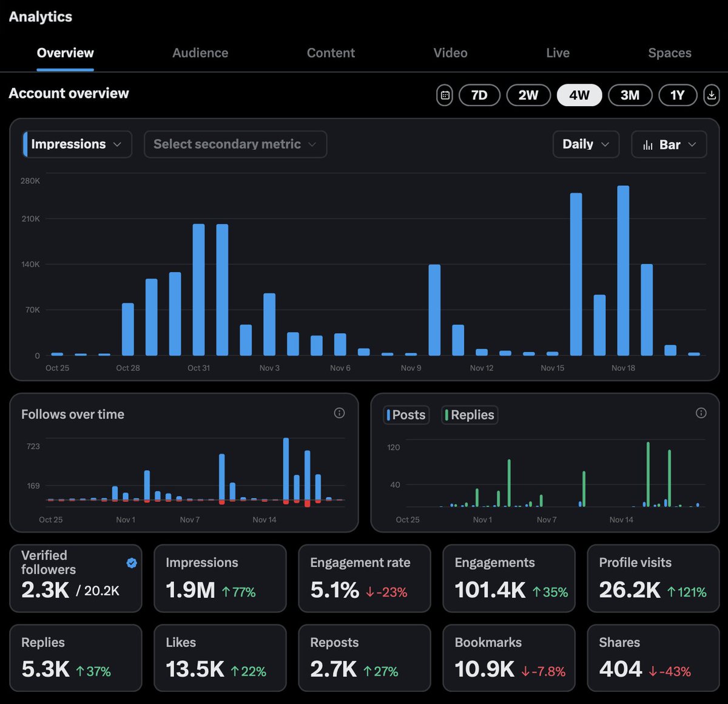This screenshot has width=728, height=704.
Task: Switch to the Content tab
Action: [x=331, y=53]
